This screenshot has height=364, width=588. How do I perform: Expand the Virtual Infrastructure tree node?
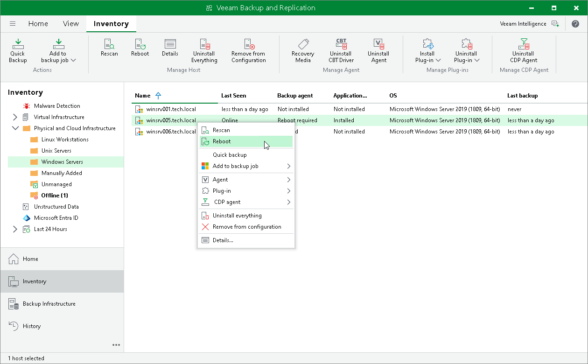(15, 117)
